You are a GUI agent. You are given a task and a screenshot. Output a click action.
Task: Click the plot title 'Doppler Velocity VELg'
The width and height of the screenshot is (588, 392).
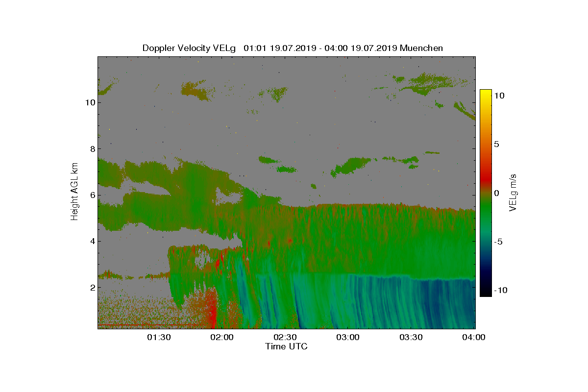189,48
